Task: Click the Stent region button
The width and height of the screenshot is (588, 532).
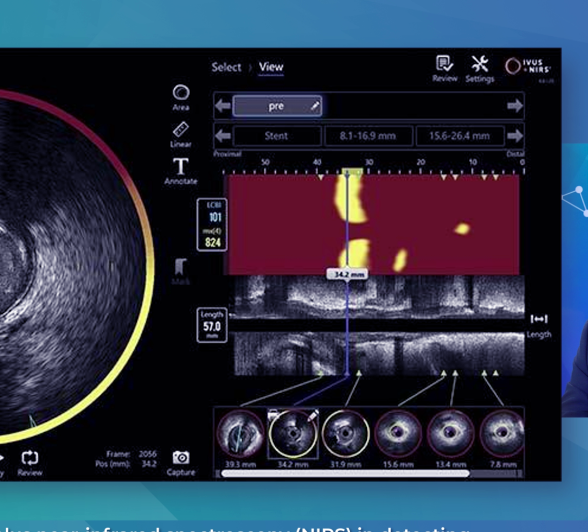Action: pos(277,136)
